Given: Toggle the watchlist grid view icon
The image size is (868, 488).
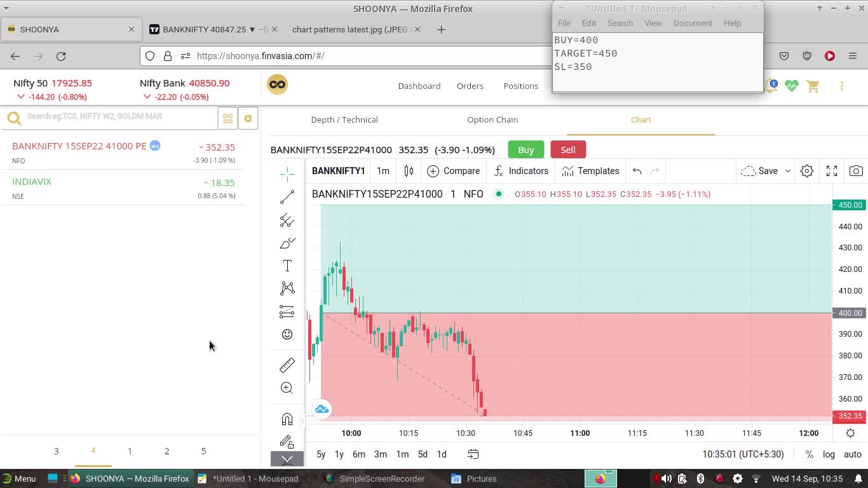Looking at the screenshot, I should pyautogui.click(x=227, y=119).
